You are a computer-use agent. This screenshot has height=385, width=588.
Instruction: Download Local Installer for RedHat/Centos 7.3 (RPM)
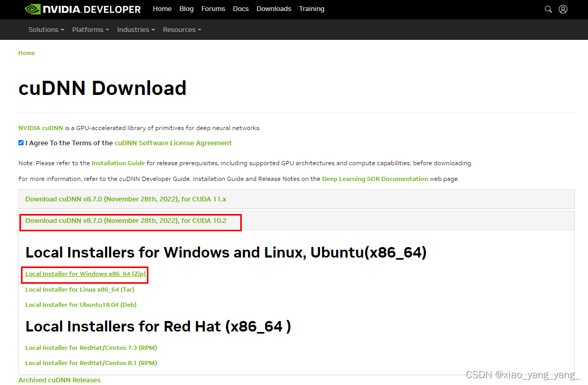click(91, 348)
